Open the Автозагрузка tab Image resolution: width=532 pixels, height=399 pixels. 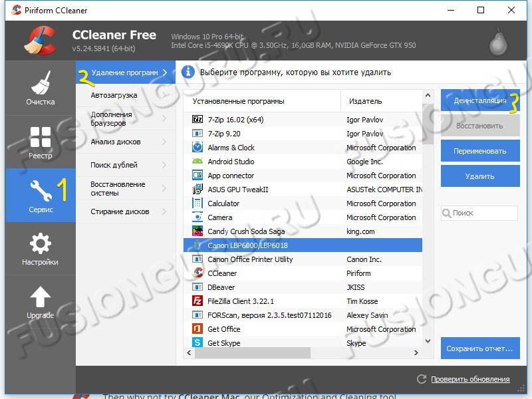tap(126, 95)
